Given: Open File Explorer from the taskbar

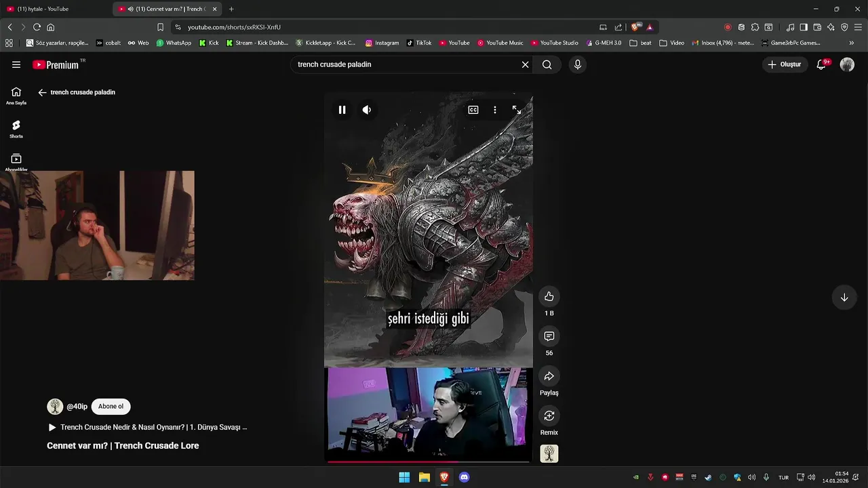Looking at the screenshot, I should 424,477.
